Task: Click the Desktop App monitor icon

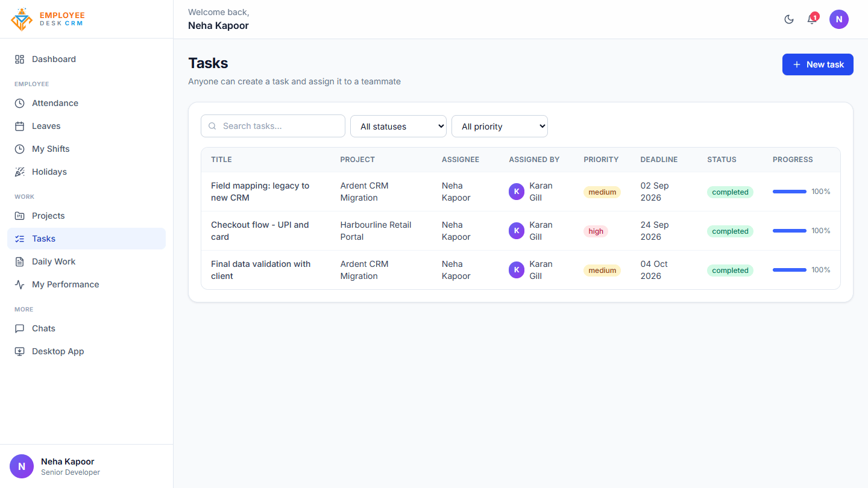Action: pos(20,351)
